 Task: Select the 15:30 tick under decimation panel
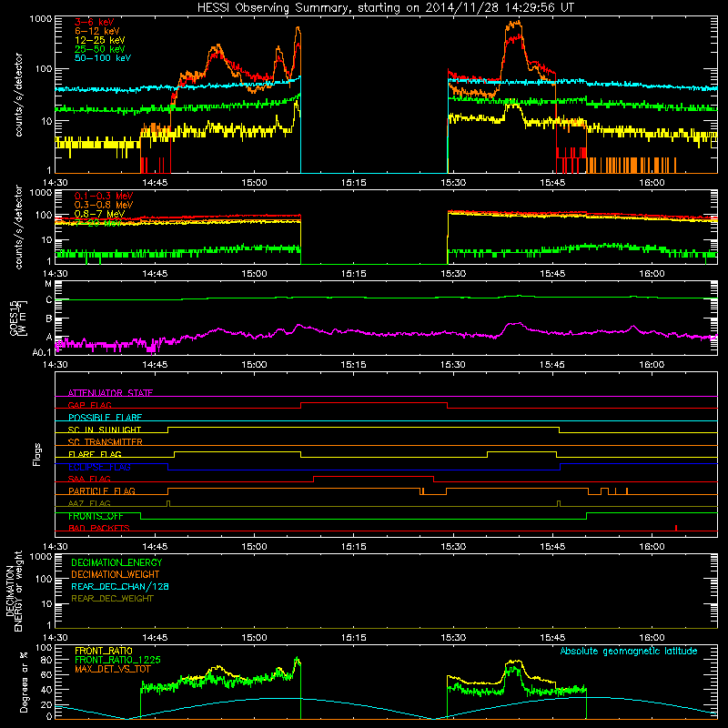[x=452, y=638]
